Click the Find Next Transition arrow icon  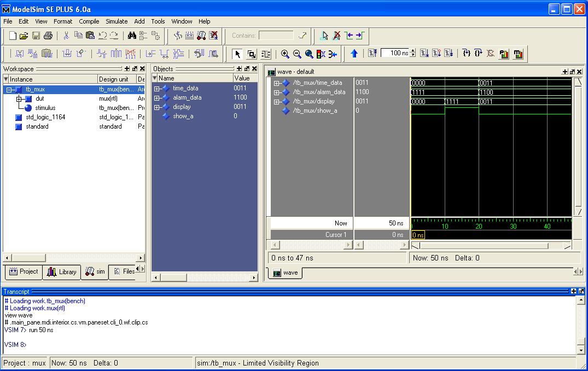tap(360, 36)
